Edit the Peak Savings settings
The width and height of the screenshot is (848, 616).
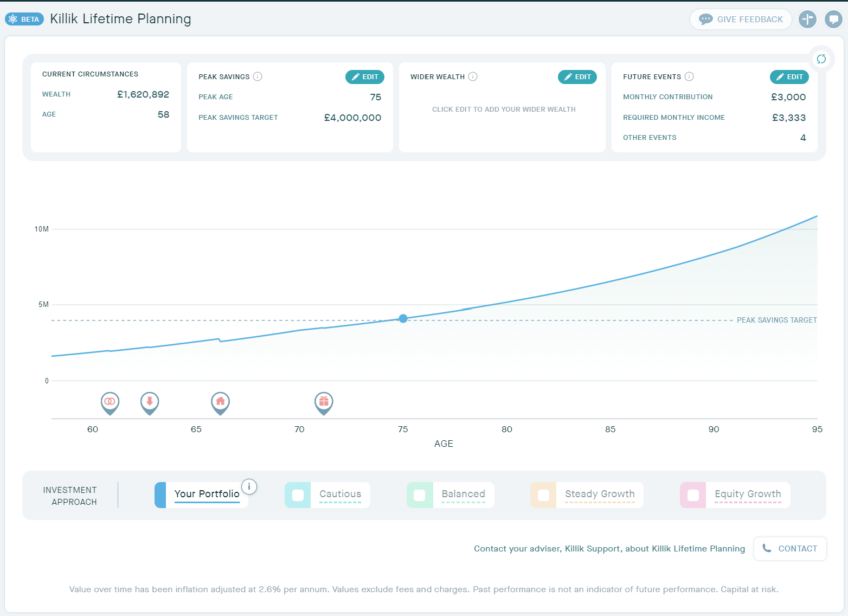(365, 77)
